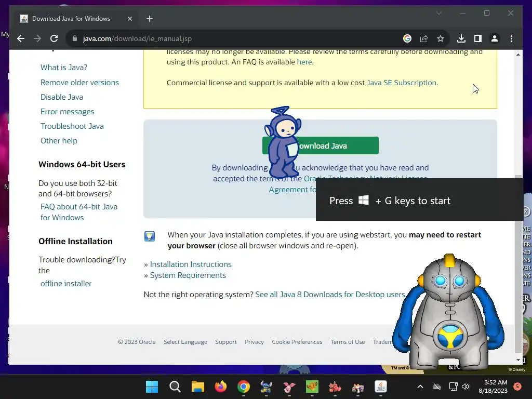Open See all Java 8 Downloads link
Screen dimensions: 532x399
(330, 295)
